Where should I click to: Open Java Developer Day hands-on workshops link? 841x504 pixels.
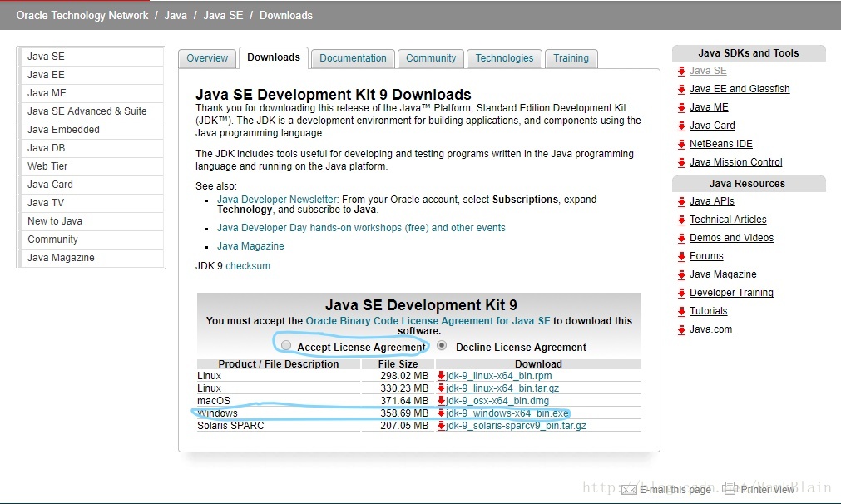pos(361,228)
